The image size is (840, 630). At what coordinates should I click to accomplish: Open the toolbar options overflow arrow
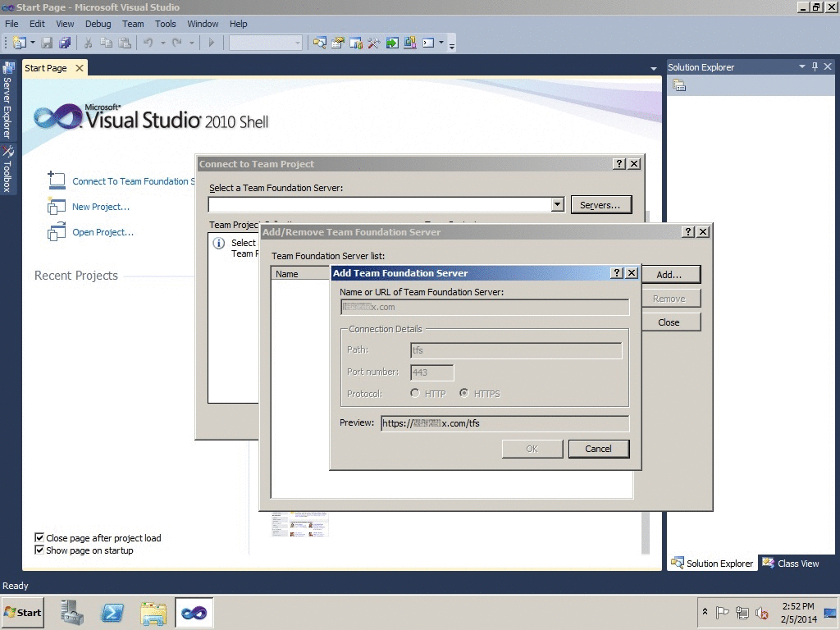(x=452, y=45)
